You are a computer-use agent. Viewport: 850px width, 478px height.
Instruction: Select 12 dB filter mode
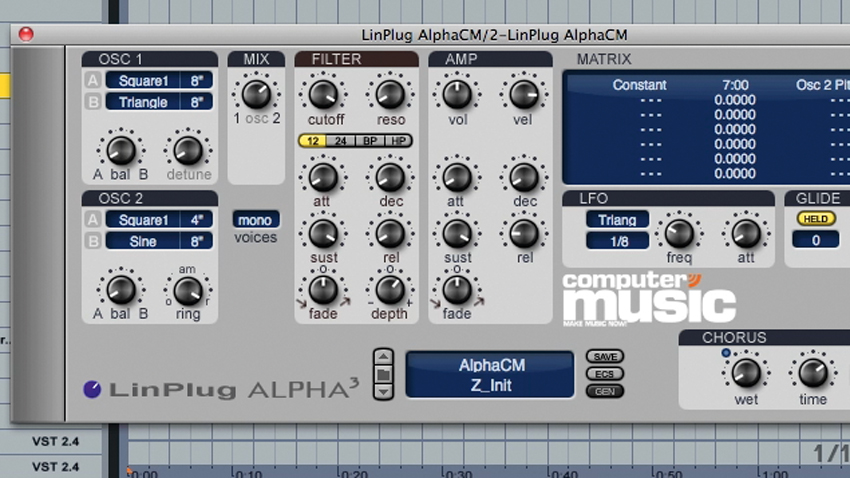pos(313,141)
